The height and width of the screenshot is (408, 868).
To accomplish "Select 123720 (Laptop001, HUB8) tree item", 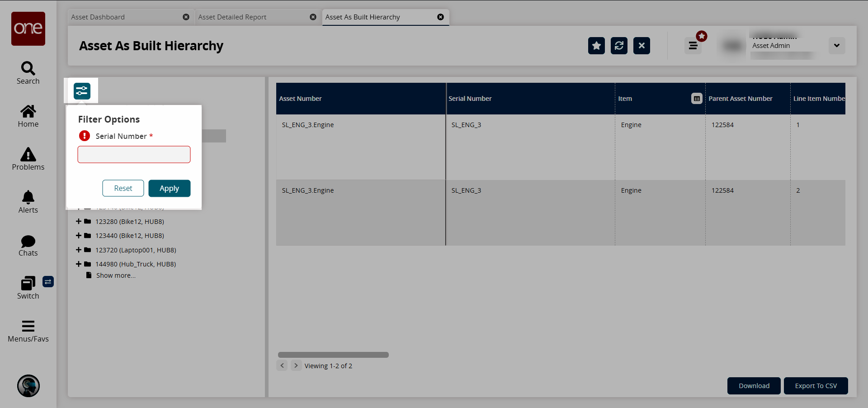I will coord(136,250).
